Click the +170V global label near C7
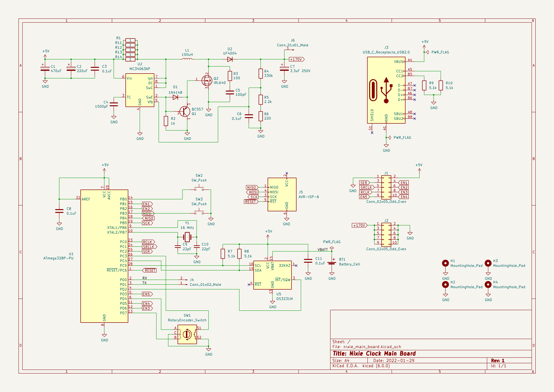The width and height of the screenshot is (554, 392). (296, 59)
